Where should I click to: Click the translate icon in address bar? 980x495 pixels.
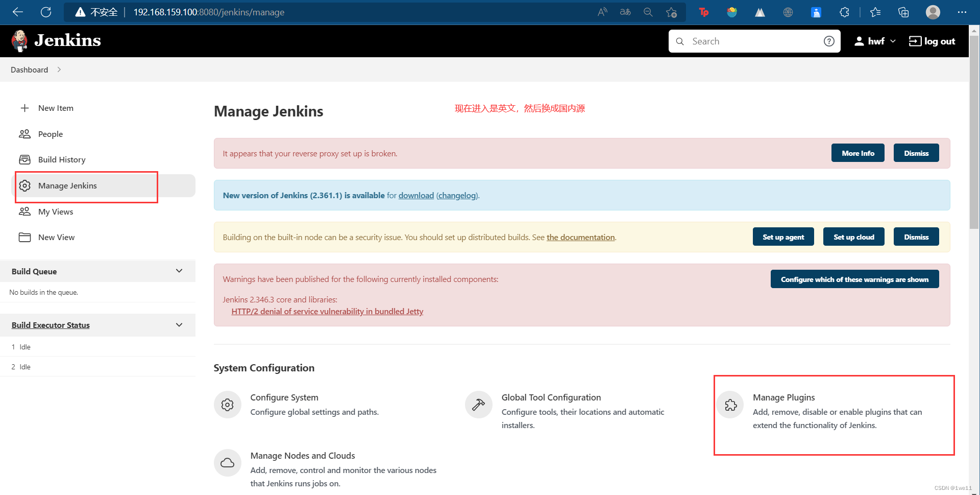point(625,12)
